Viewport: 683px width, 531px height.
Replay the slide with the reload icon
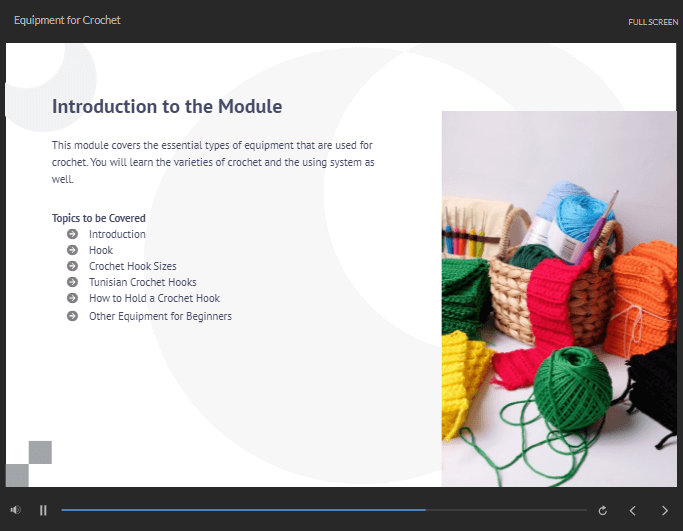click(x=602, y=511)
